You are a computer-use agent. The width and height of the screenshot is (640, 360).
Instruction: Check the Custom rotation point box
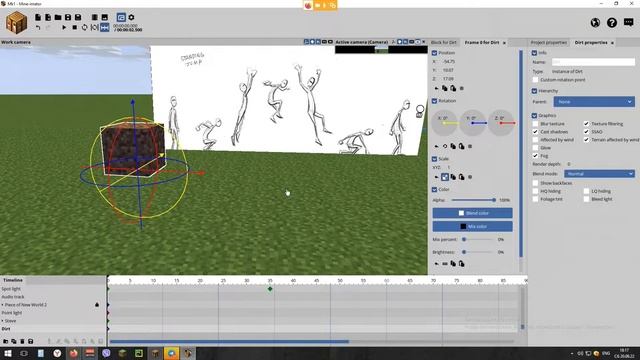tap(535, 80)
